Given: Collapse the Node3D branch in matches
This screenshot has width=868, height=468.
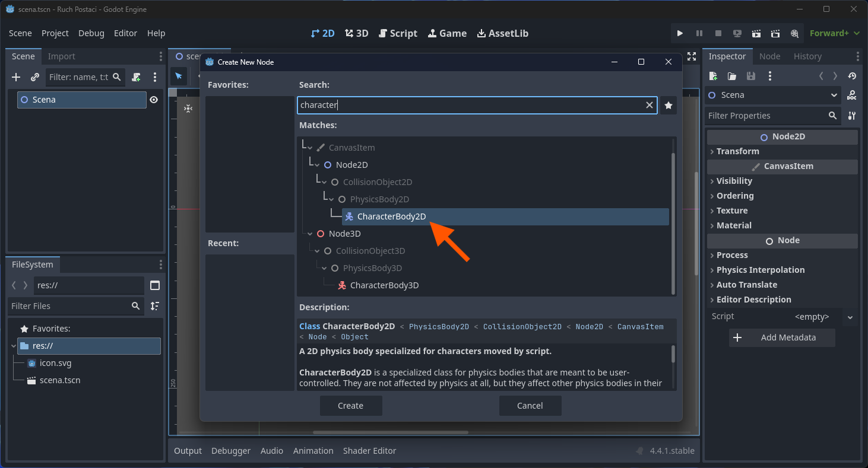Looking at the screenshot, I should point(311,234).
